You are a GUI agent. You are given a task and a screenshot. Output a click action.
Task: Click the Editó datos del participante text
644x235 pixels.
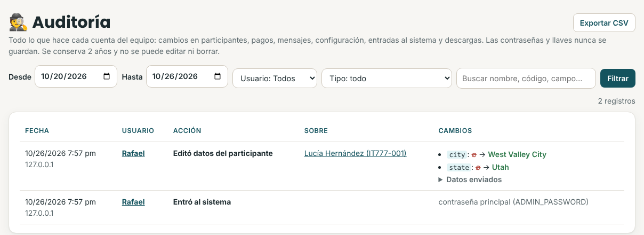[x=223, y=153]
